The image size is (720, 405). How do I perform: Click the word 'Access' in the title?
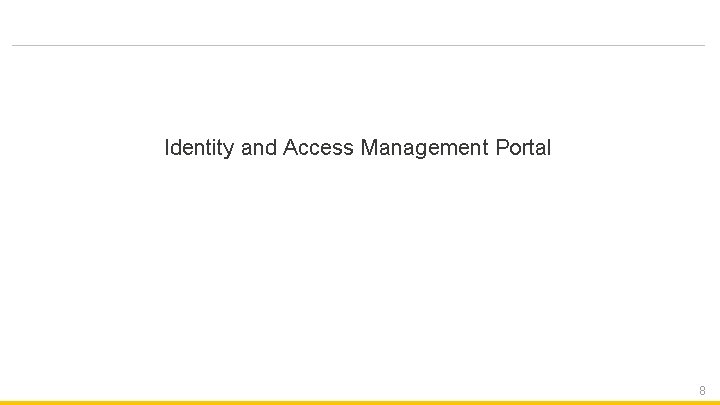(x=318, y=147)
